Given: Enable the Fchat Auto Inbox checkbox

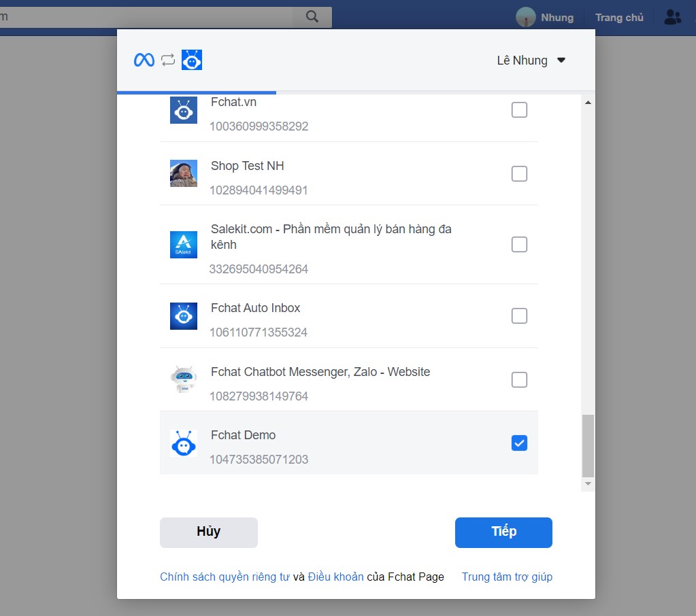Looking at the screenshot, I should pyautogui.click(x=519, y=316).
